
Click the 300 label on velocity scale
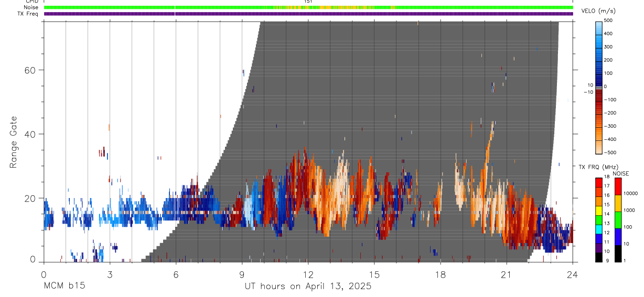pos(608,47)
